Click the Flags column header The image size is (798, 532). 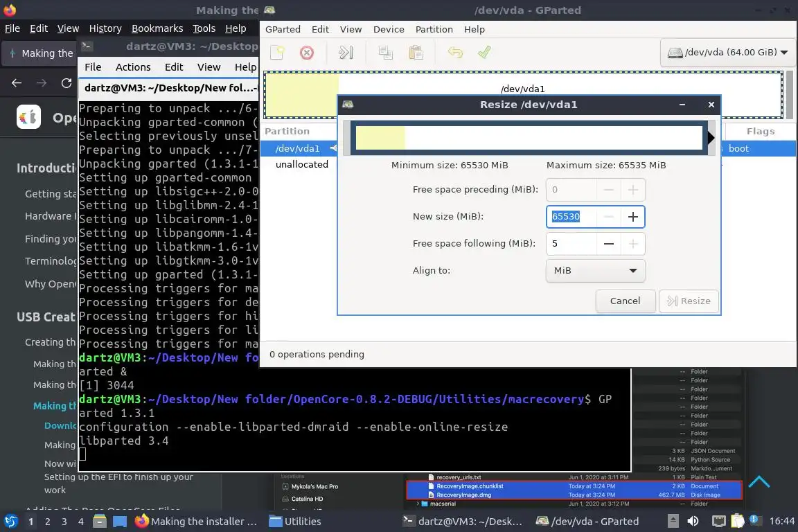click(761, 132)
